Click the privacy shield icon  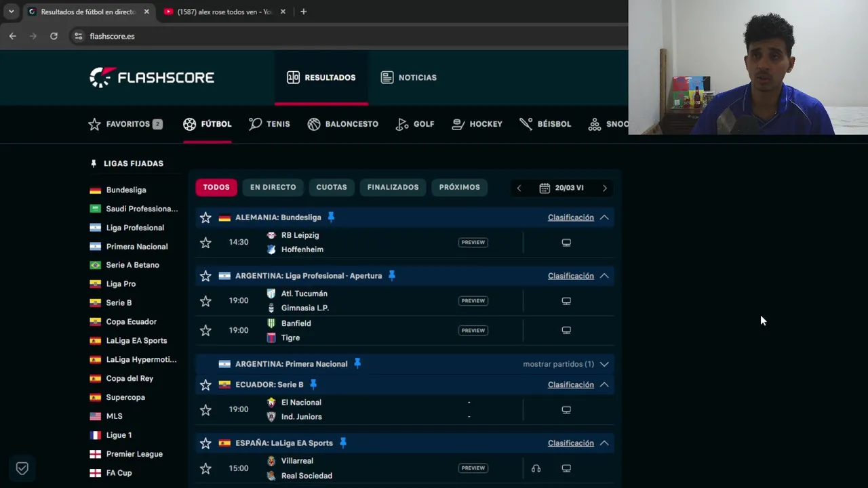[x=22, y=468]
